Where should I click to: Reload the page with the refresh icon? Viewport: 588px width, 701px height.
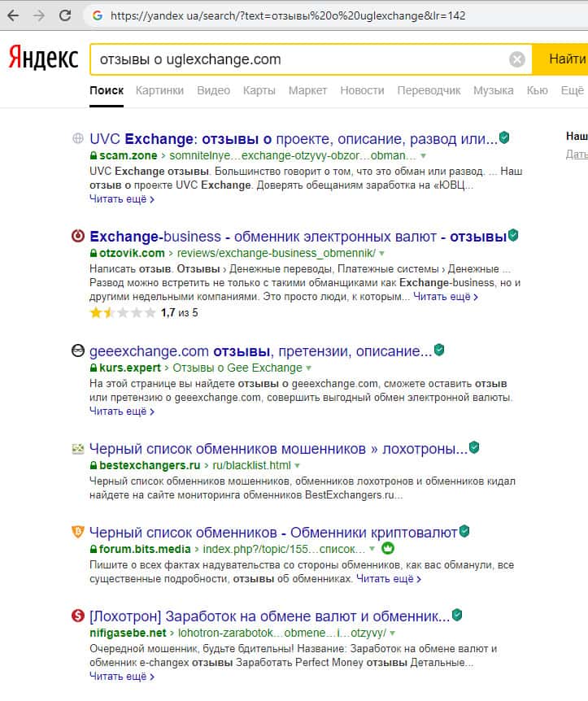point(65,15)
